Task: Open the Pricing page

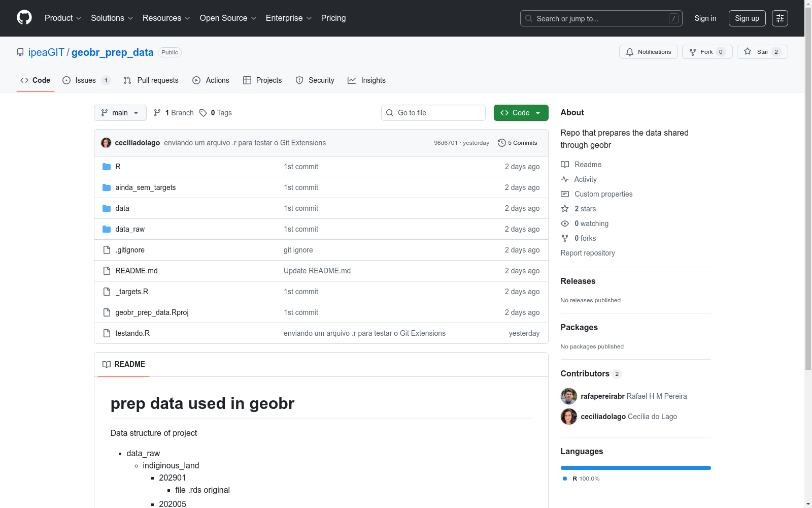Action: coord(333,18)
